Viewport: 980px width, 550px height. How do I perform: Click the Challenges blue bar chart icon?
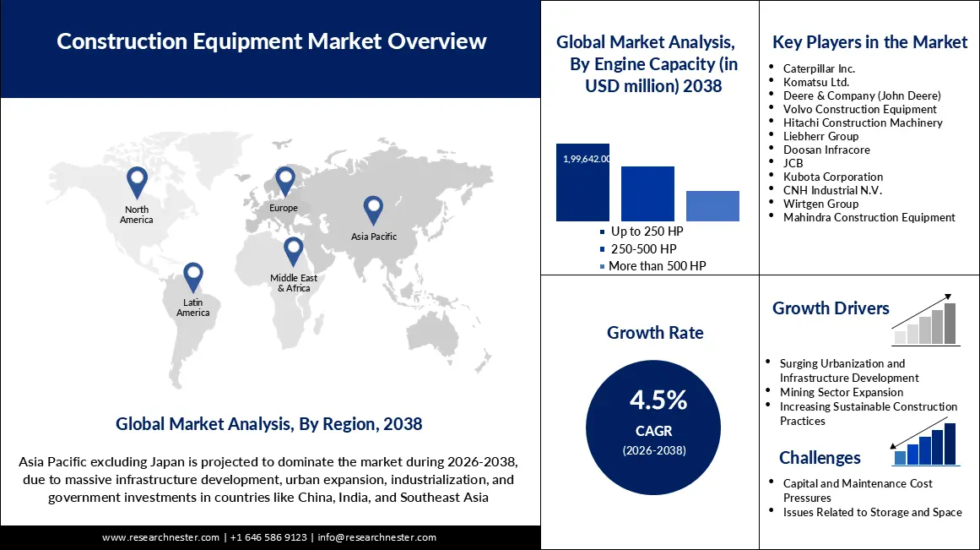(x=925, y=443)
